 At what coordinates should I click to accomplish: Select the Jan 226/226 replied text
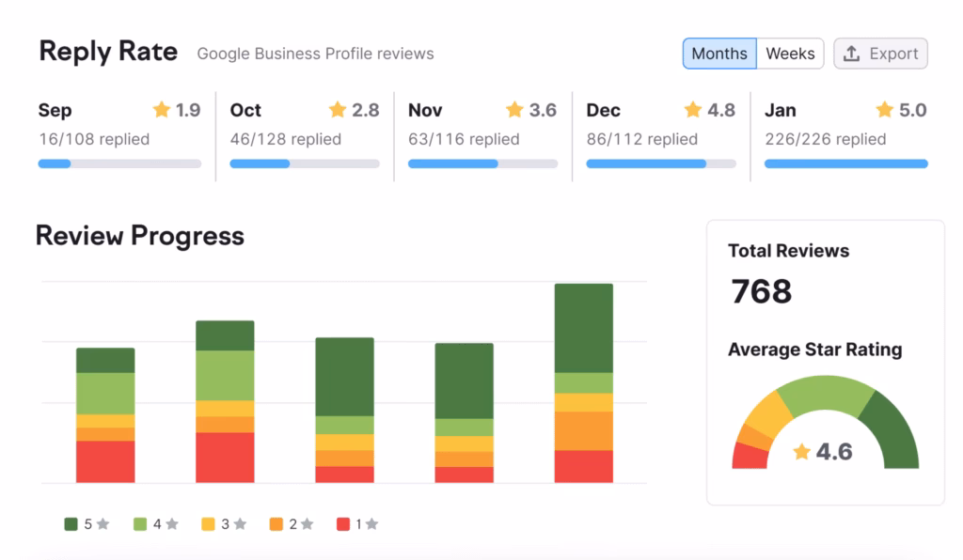[x=825, y=139]
